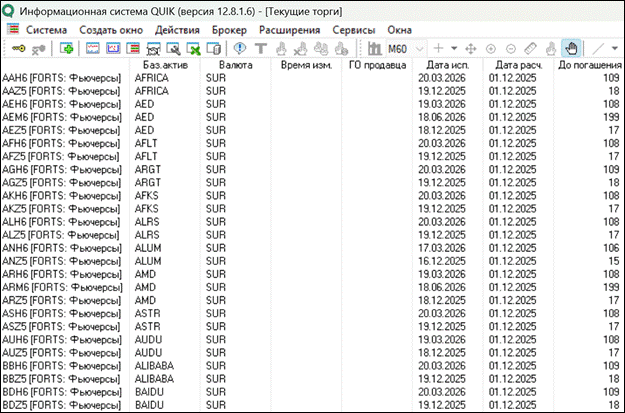Open the Расширения menu
The width and height of the screenshot is (625, 413).
pos(290,30)
